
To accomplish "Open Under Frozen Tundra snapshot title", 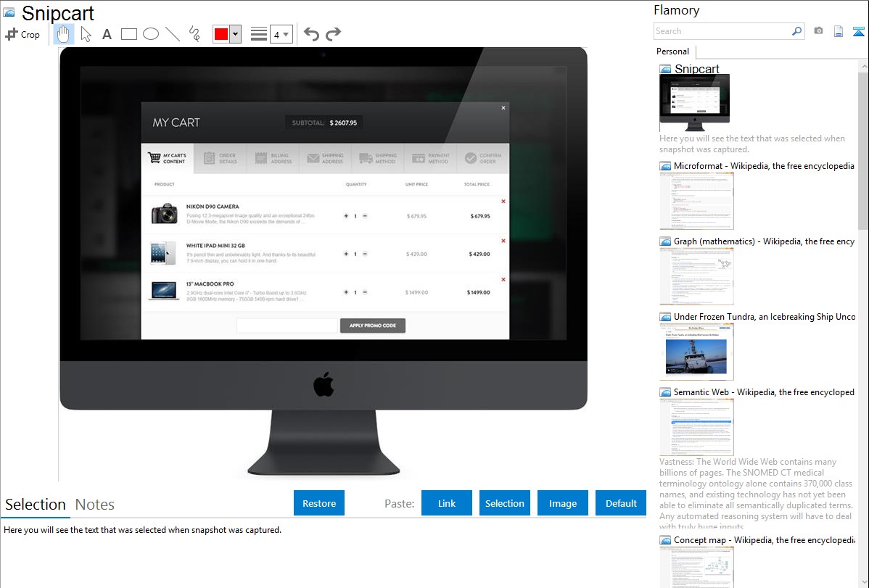I will pyautogui.click(x=765, y=316).
